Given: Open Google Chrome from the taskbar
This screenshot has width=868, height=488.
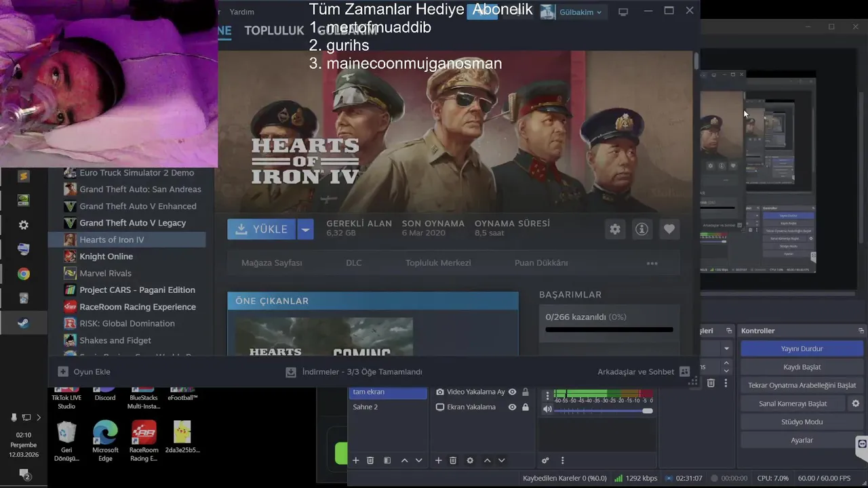Looking at the screenshot, I should click(x=24, y=274).
